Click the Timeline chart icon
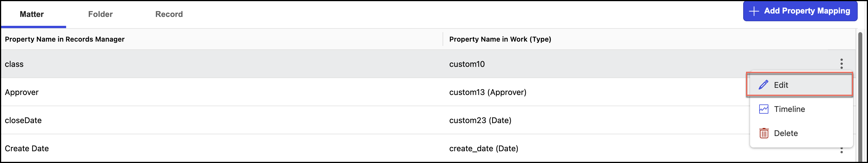 tap(763, 109)
